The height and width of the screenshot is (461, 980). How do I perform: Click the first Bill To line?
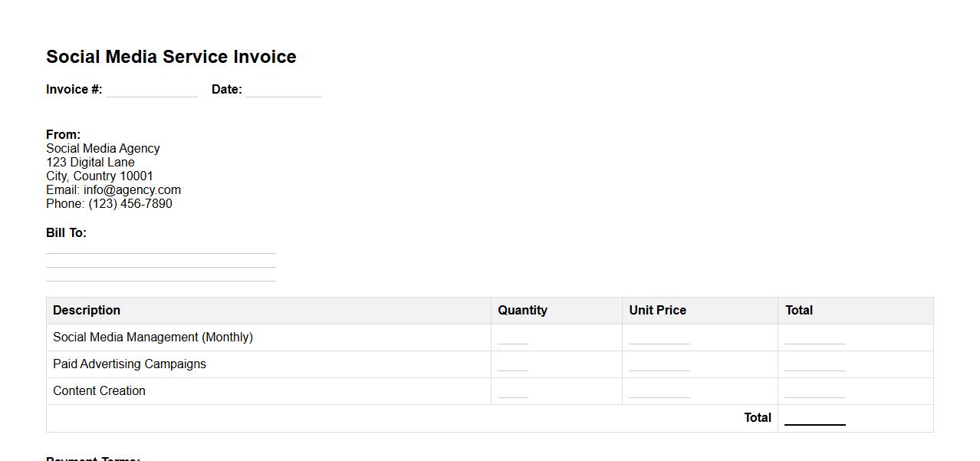click(x=160, y=247)
